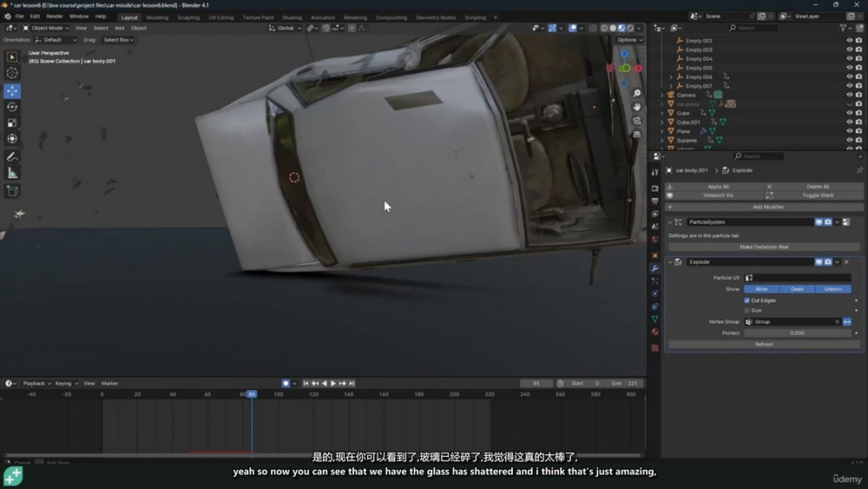Screen dimensions: 868x489
Task: Open the File menu
Action: tap(19, 17)
